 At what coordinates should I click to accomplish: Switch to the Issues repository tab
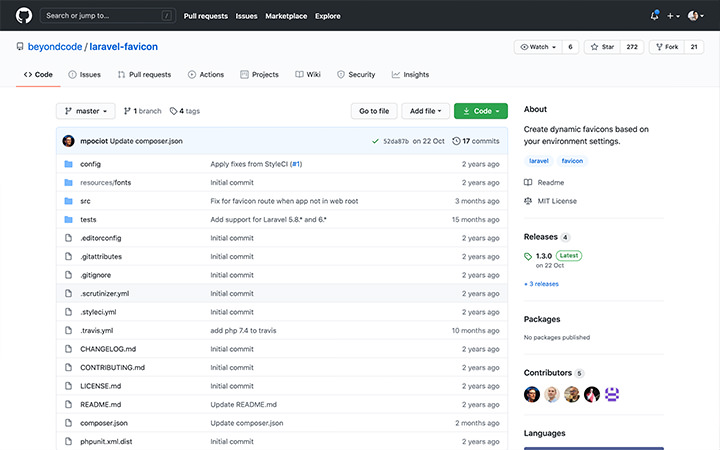click(84, 74)
